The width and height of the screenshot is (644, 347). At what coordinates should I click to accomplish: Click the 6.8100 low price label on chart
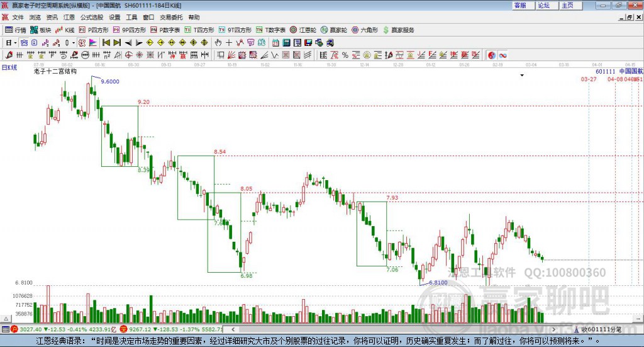coord(438,283)
